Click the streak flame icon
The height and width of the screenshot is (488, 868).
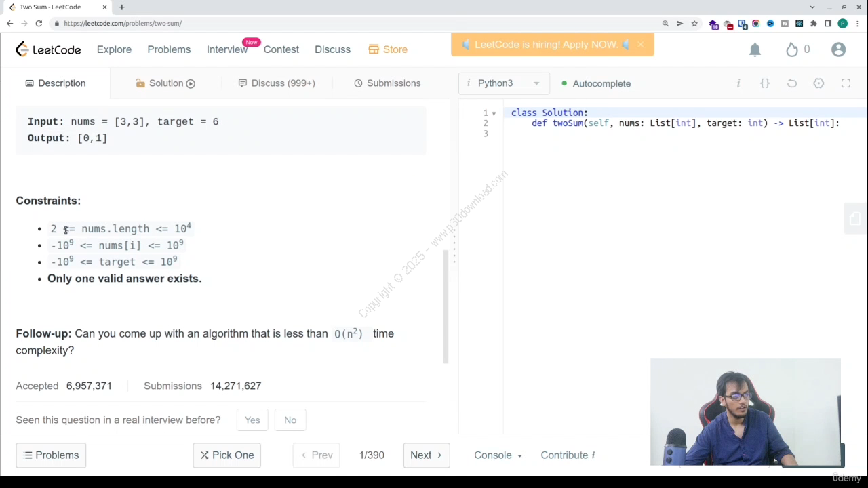792,49
